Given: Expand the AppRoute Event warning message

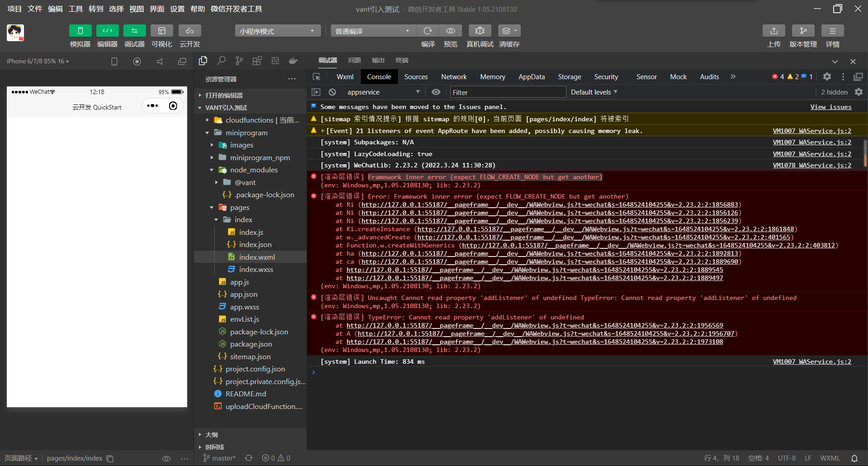Looking at the screenshot, I should coord(323,131).
